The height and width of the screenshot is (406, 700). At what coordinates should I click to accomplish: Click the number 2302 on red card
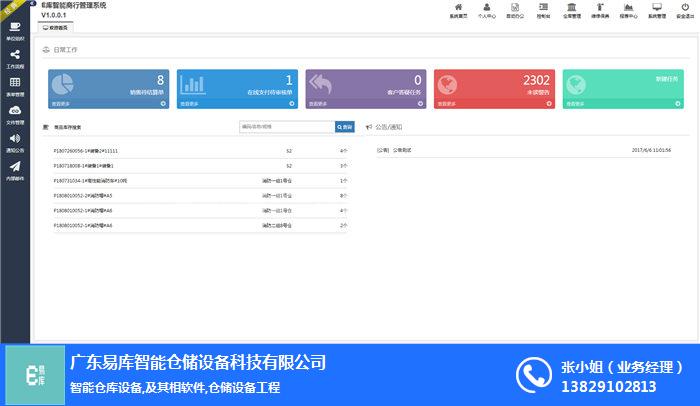click(x=536, y=80)
